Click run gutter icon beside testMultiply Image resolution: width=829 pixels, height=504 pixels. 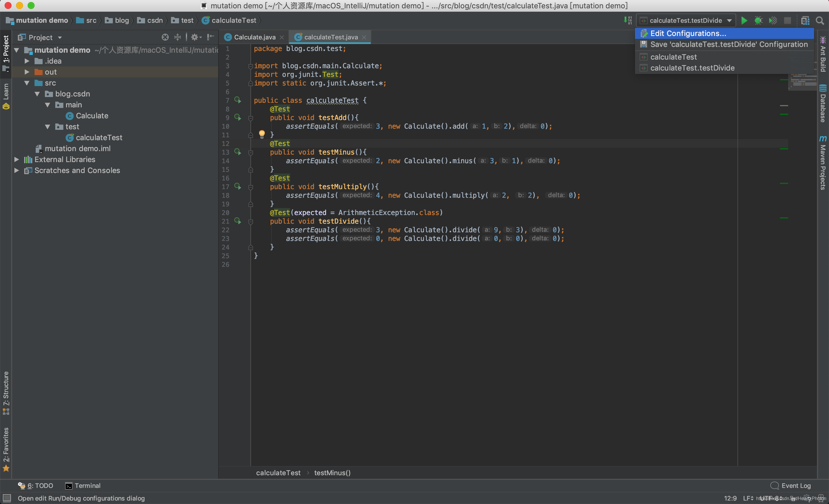click(x=237, y=187)
